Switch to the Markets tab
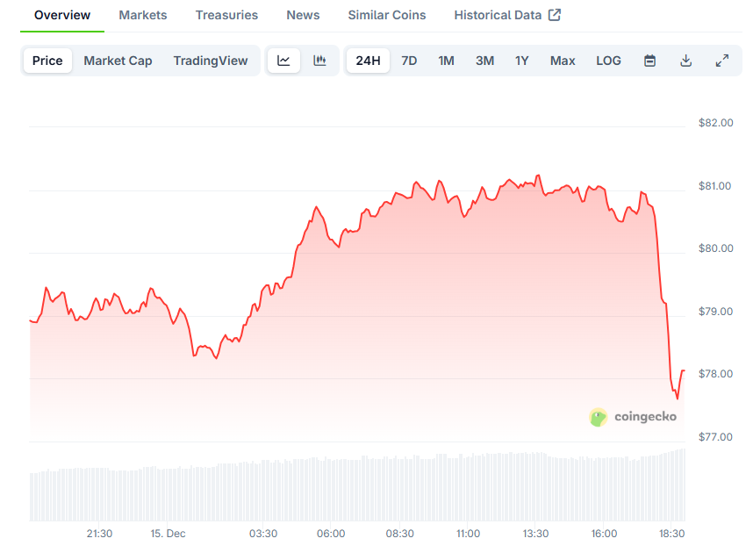This screenshot has width=753, height=560. [x=142, y=14]
